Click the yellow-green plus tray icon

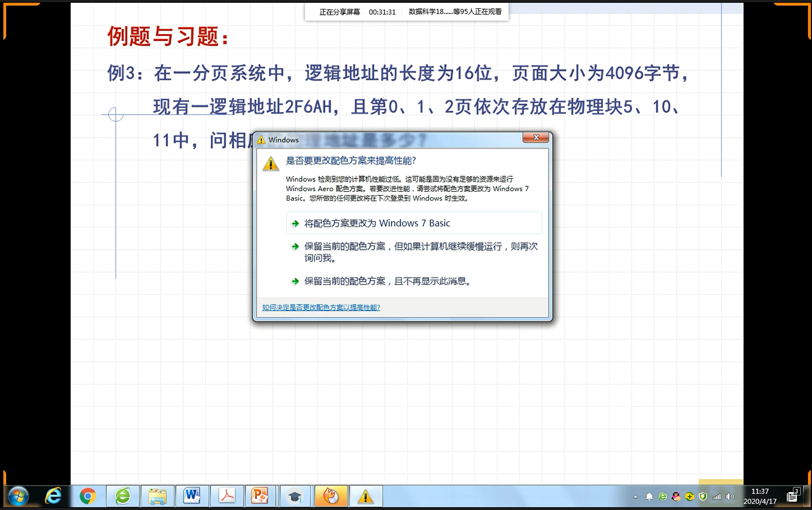(x=689, y=497)
